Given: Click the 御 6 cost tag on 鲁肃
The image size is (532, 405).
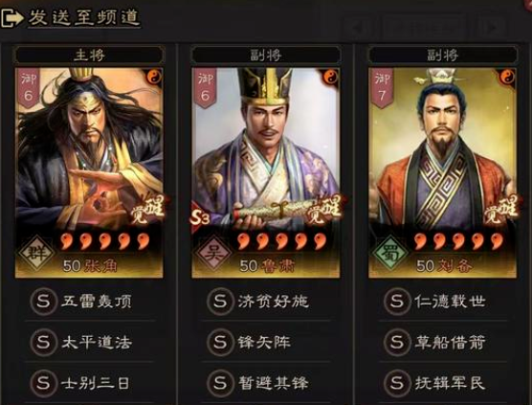Looking at the screenshot, I should 205,87.
